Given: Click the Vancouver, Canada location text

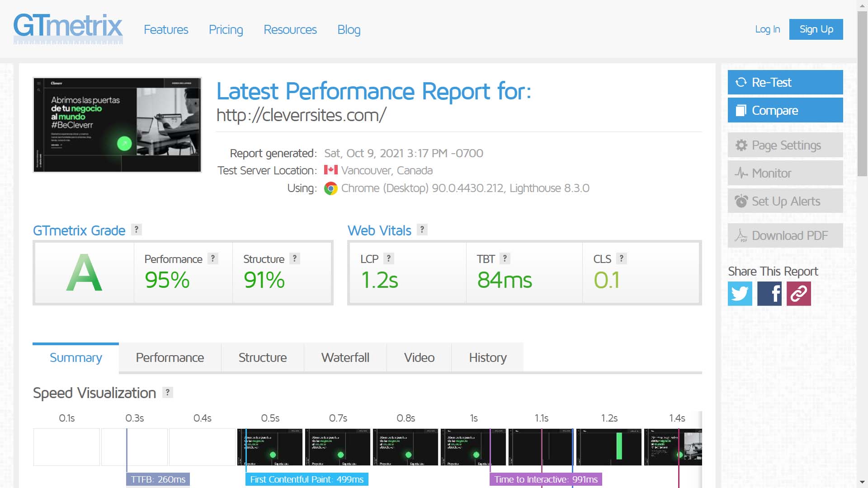Looking at the screenshot, I should pyautogui.click(x=387, y=170).
